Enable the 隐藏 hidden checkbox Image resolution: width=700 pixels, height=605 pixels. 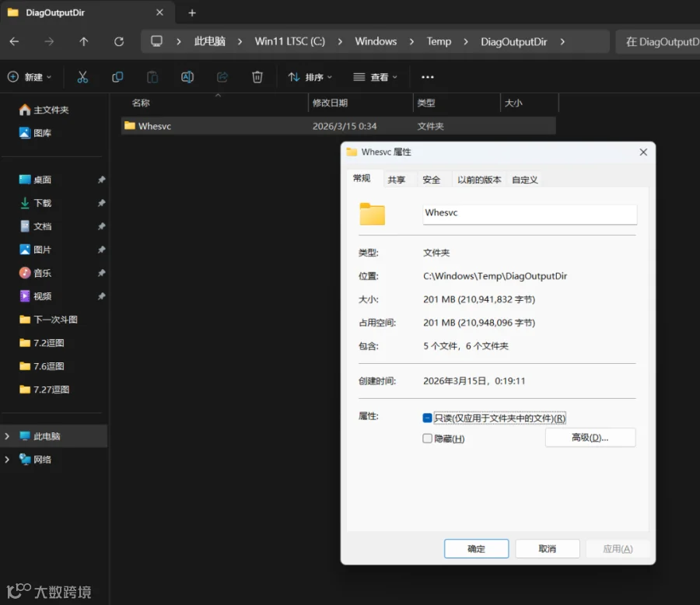[x=427, y=439]
